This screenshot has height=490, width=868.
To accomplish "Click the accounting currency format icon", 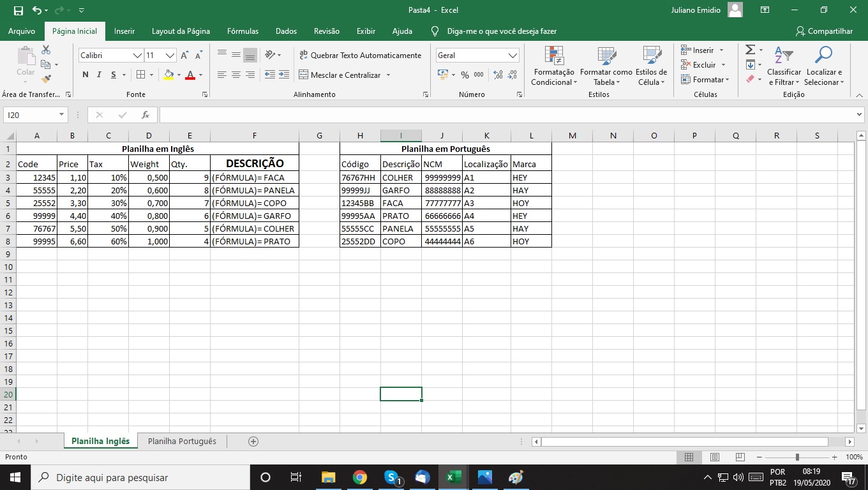I will 443,75.
